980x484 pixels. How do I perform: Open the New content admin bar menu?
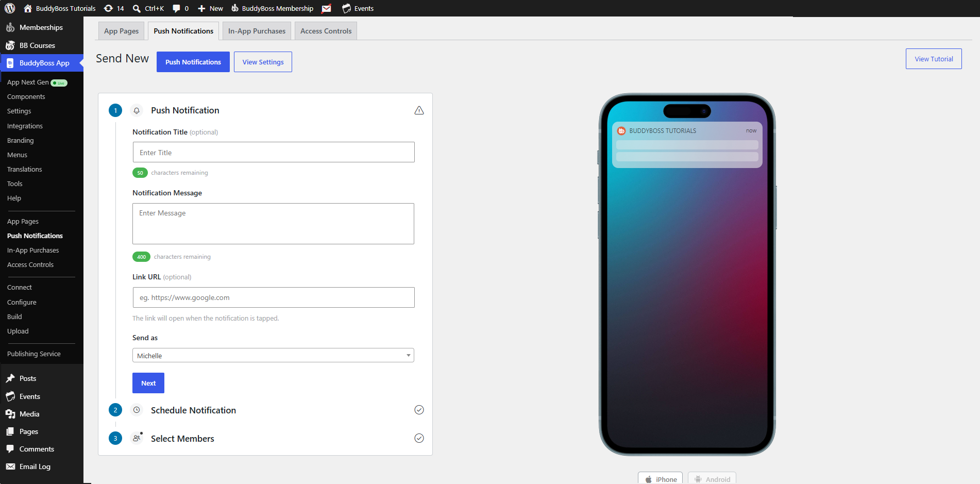pyautogui.click(x=210, y=8)
